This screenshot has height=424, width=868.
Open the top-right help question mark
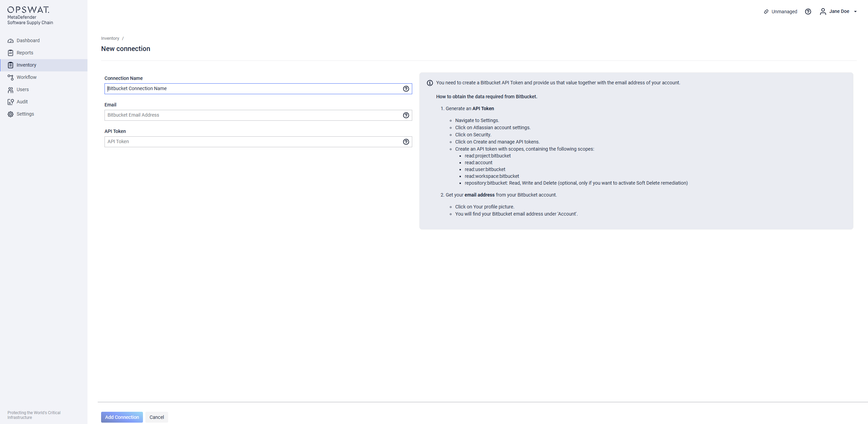point(808,12)
